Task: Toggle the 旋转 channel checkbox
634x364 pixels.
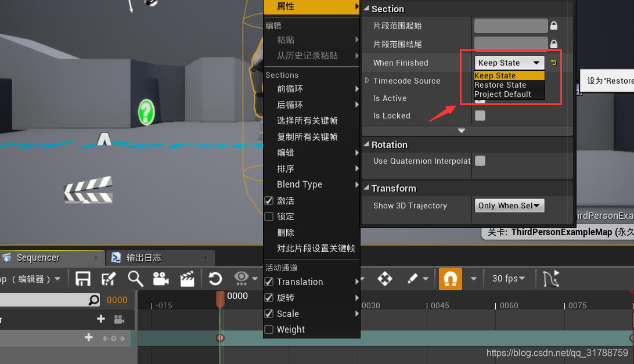Action: tap(269, 298)
